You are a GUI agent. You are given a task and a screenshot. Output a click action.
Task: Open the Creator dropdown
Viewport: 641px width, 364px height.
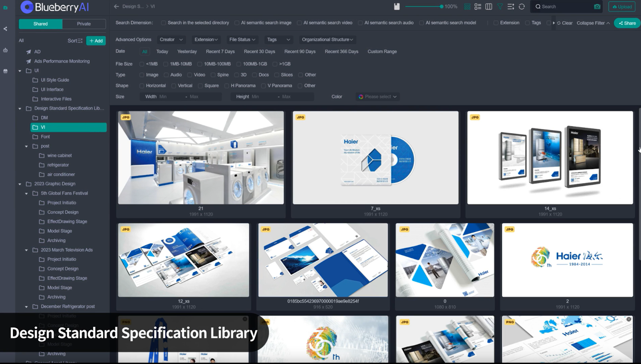(171, 40)
